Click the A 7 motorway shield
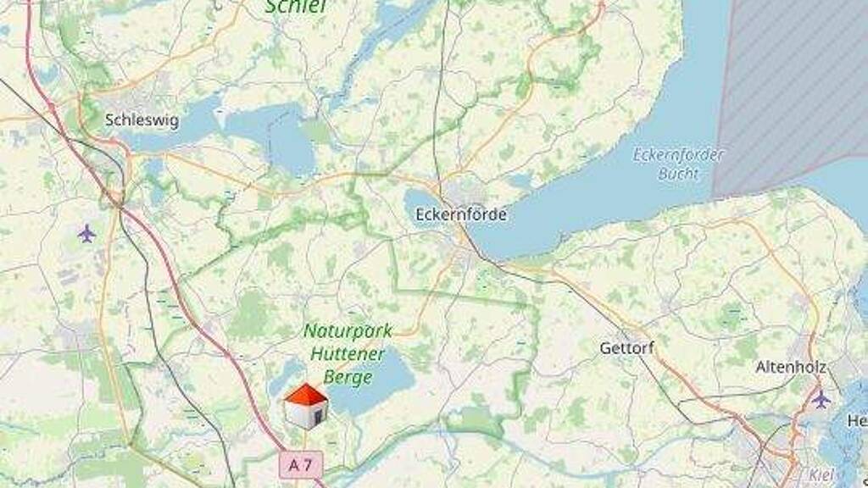The height and width of the screenshot is (488, 868). (301, 465)
